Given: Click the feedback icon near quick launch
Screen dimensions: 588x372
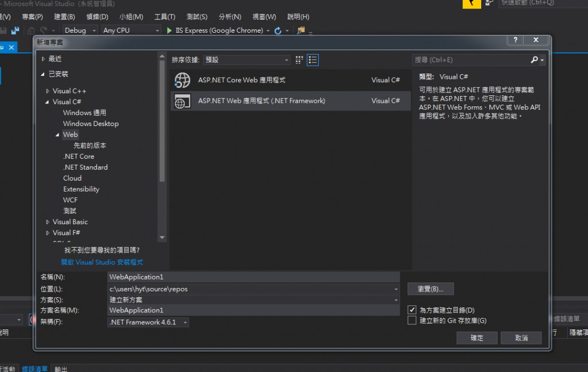Looking at the screenshot, I should [x=489, y=3].
